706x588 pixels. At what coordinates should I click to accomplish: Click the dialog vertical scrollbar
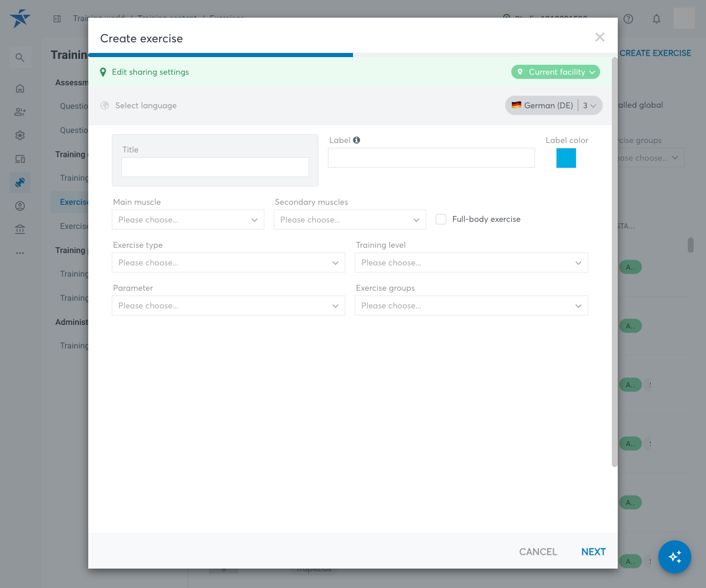coord(615,262)
